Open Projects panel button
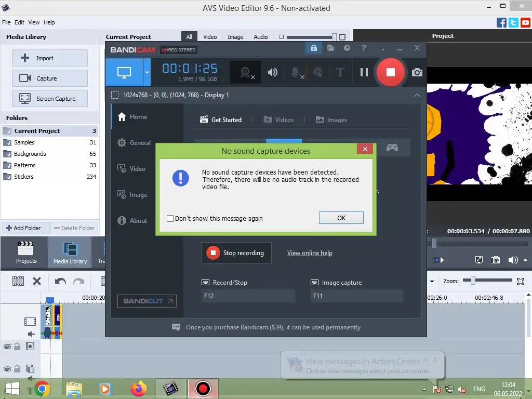Screen dimensions: 532x399 pos(26,253)
